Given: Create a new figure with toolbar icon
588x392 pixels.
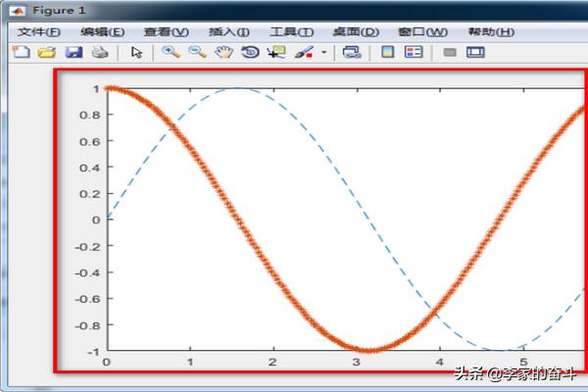Looking at the screenshot, I should point(21,52).
